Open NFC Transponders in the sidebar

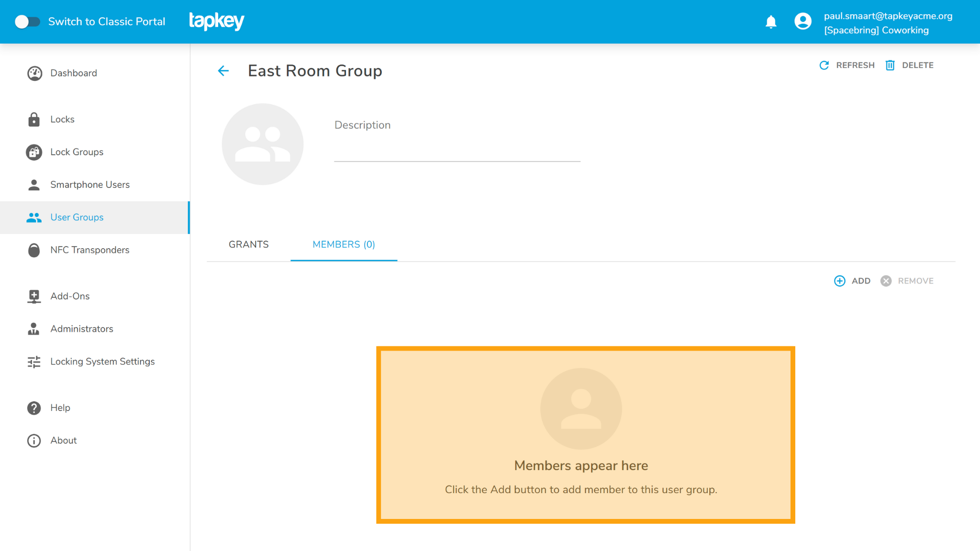[x=95, y=250]
